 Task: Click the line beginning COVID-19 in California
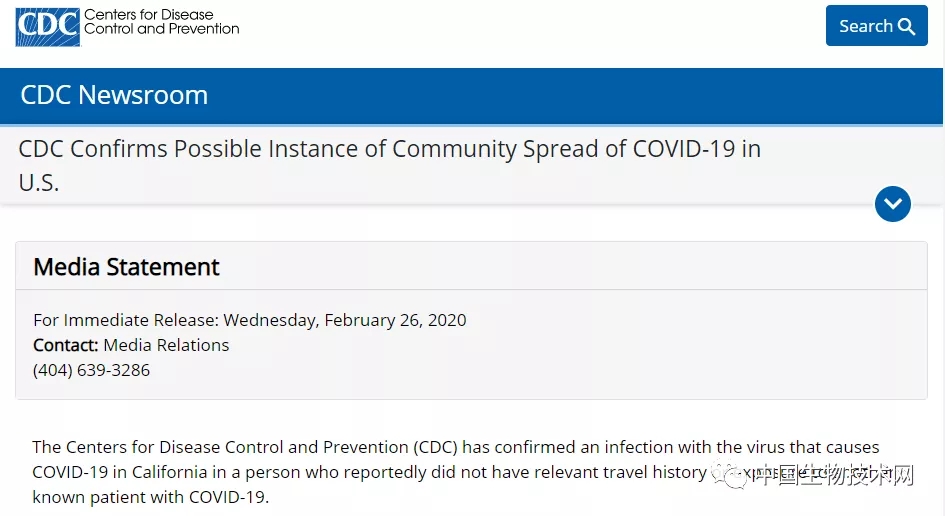tap(369, 472)
